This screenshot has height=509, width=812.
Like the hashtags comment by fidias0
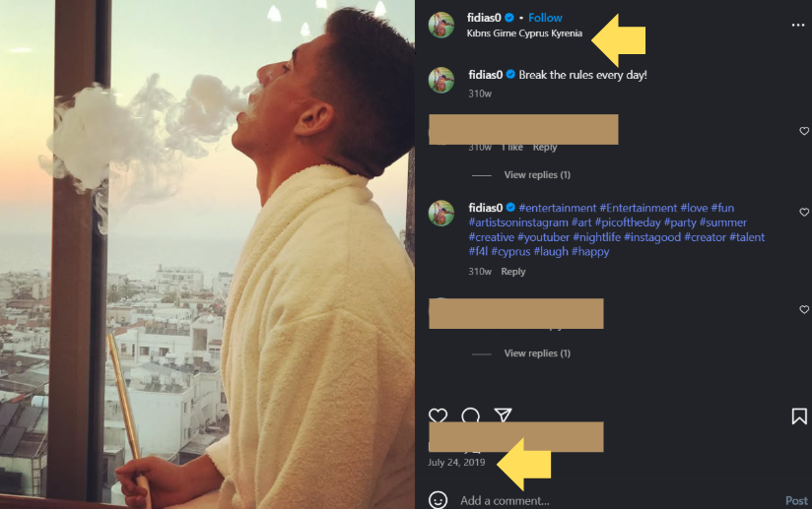pyautogui.click(x=804, y=212)
